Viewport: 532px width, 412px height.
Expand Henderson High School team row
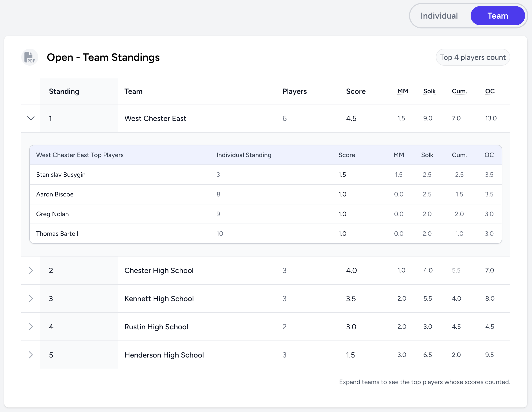pyautogui.click(x=31, y=355)
